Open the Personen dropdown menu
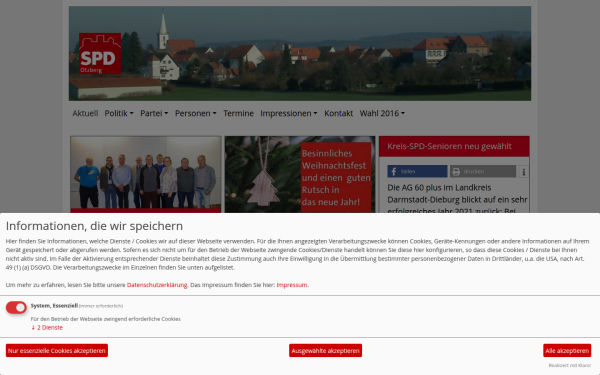600x375 pixels. pos(196,113)
